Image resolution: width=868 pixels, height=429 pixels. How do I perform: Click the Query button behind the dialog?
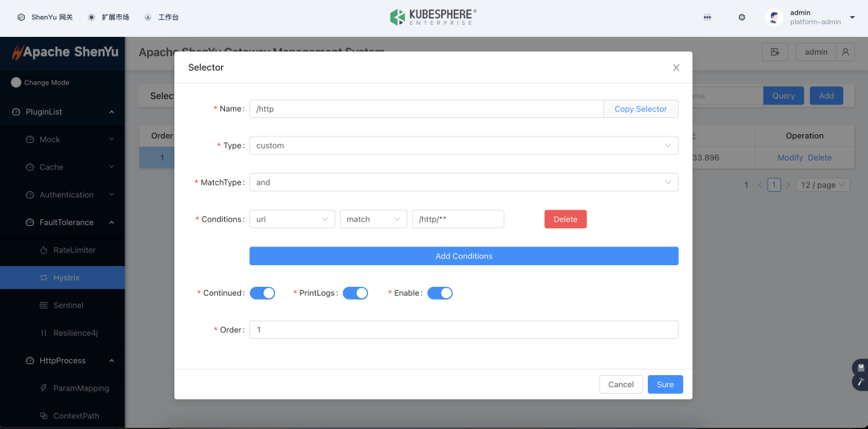click(784, 96)
